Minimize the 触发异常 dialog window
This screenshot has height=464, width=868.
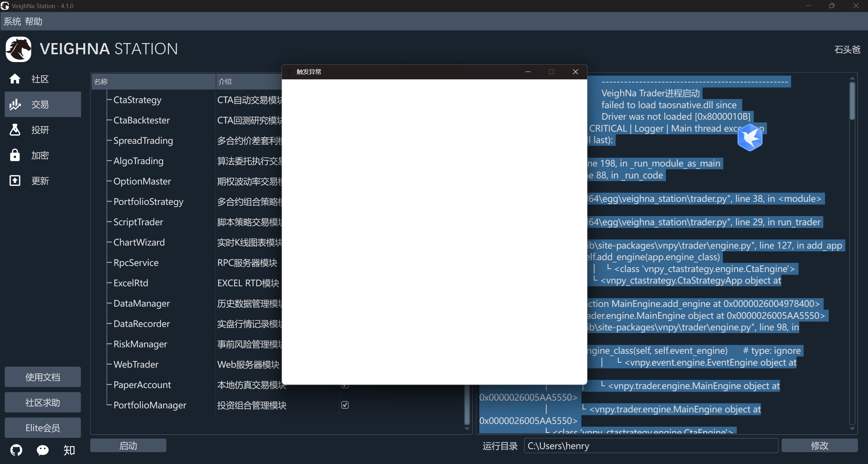[528, 72]
